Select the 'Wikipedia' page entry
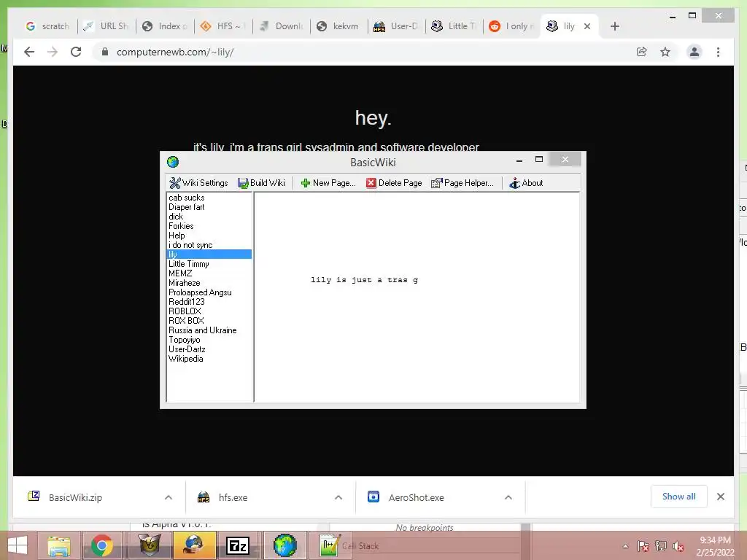Image resolution: width=747 pixels, height=560 pixels. click(185, 359)
